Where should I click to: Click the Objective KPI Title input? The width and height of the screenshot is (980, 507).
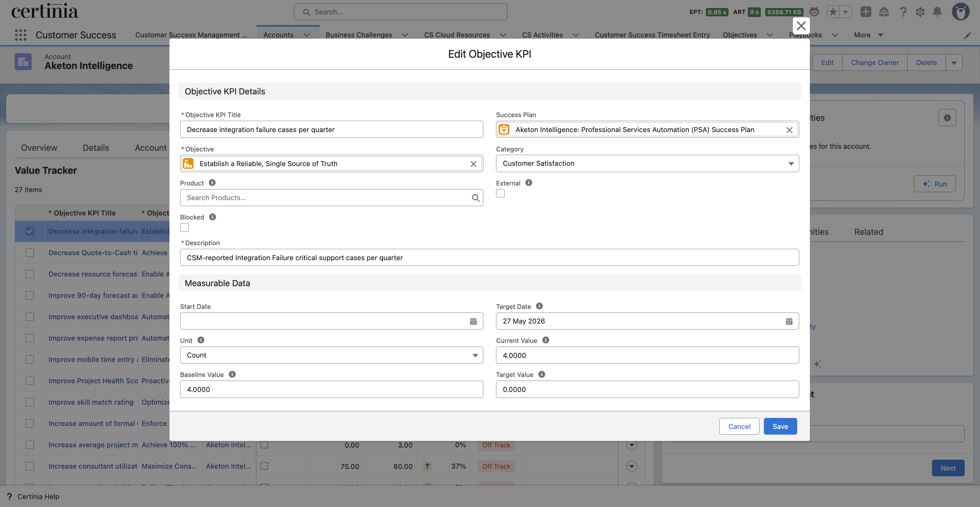(x=331, y=130)
